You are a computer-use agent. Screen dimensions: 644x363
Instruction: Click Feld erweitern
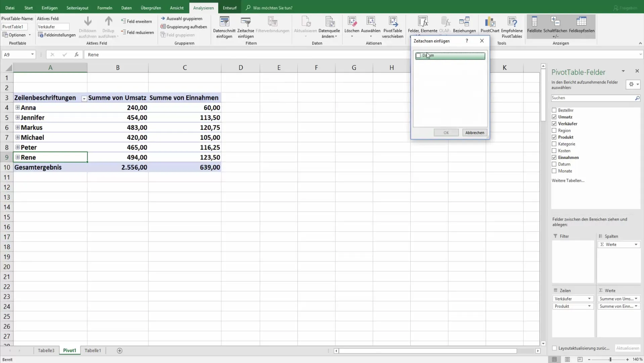136,21
